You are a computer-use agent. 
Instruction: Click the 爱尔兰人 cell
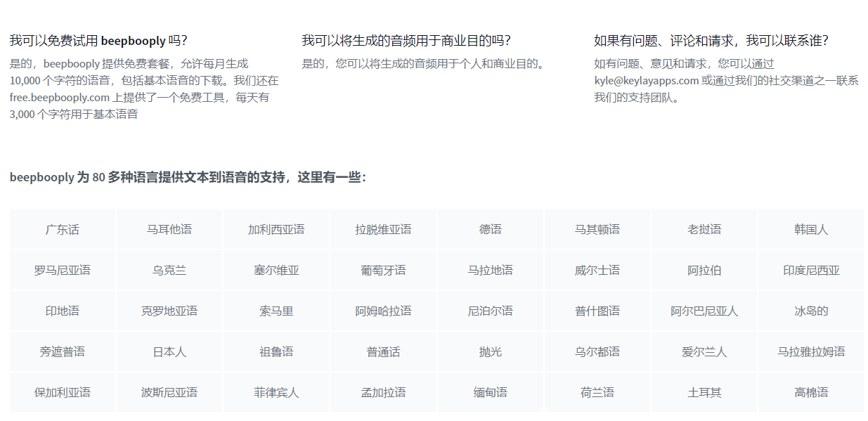[704, 351]
